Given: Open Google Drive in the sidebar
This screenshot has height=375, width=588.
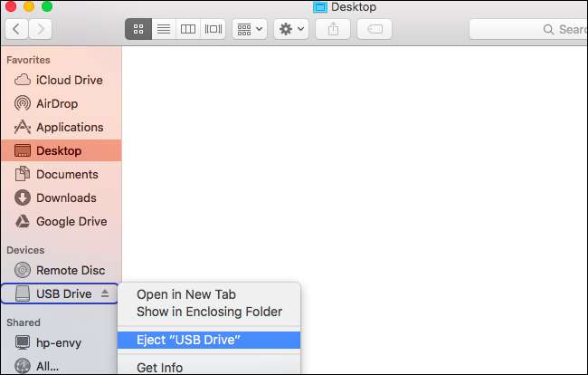Looking at the screenshot, I should click(62, 222).
